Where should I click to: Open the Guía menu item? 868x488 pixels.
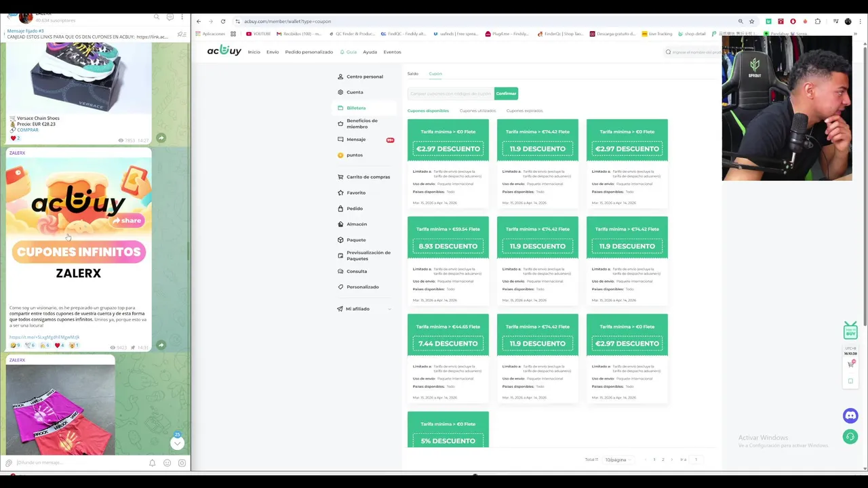click(x=349, y=52)
